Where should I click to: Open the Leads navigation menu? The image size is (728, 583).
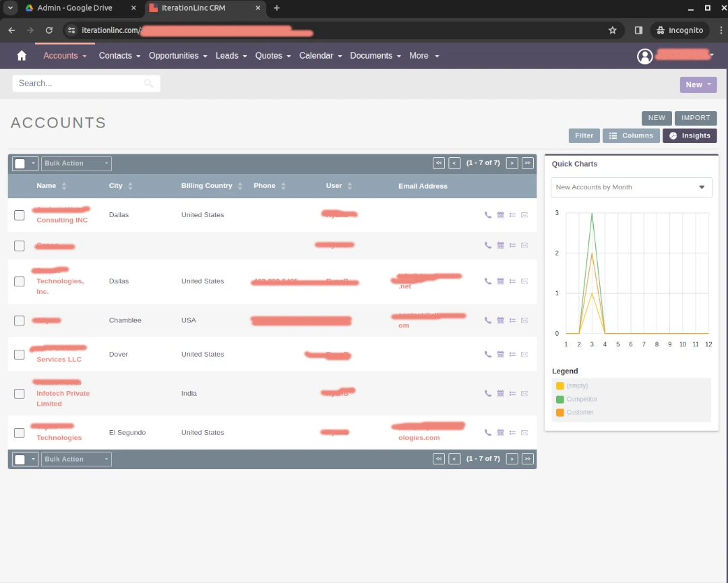[x=231, y=56]
